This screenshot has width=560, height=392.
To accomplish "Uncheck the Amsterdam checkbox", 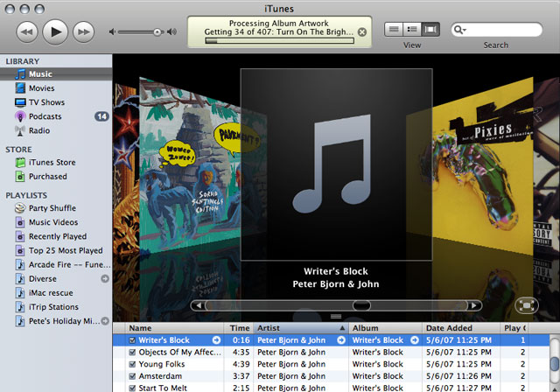I will (x=132, y=376).
